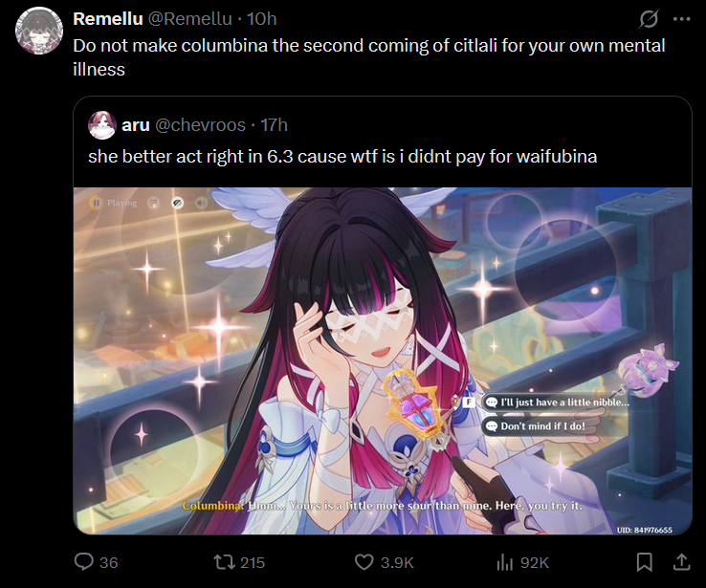Viewport: 706px width, 588px height.
Task: Choose "Don't mind if I do!" option
Action: click(x=537, y=426)
